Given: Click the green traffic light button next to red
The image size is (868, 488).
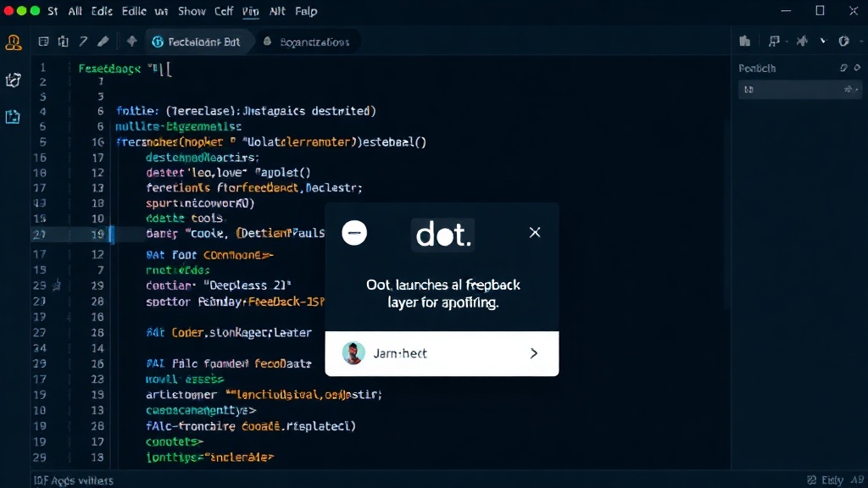Looking at the screenshot, I should [x=21, y=10].
